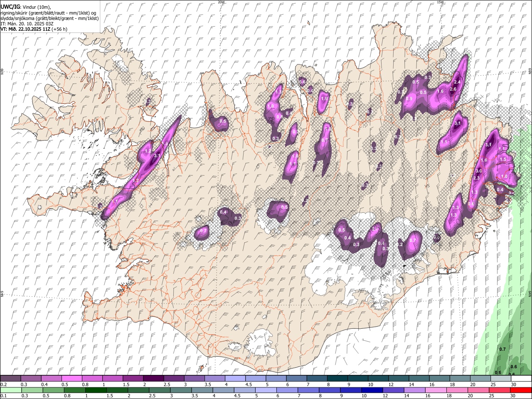Click the upper-row legend label 3.5
The height and width of the screenshot is (399, 532).
click(x=208, y=384)
